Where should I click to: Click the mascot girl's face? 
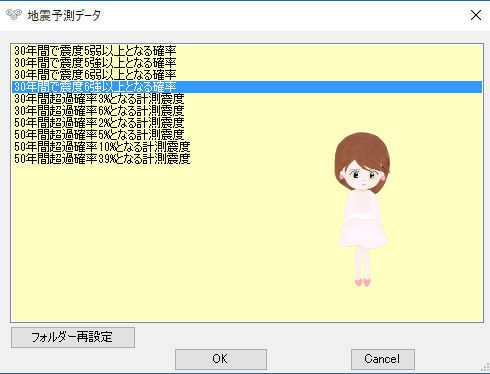(363, 175)
